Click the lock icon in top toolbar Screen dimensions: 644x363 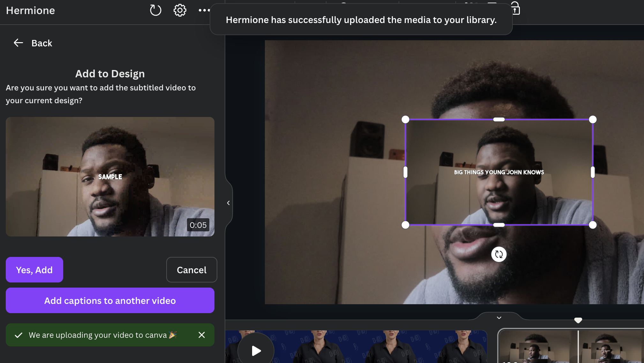click(x=515, y=9)
